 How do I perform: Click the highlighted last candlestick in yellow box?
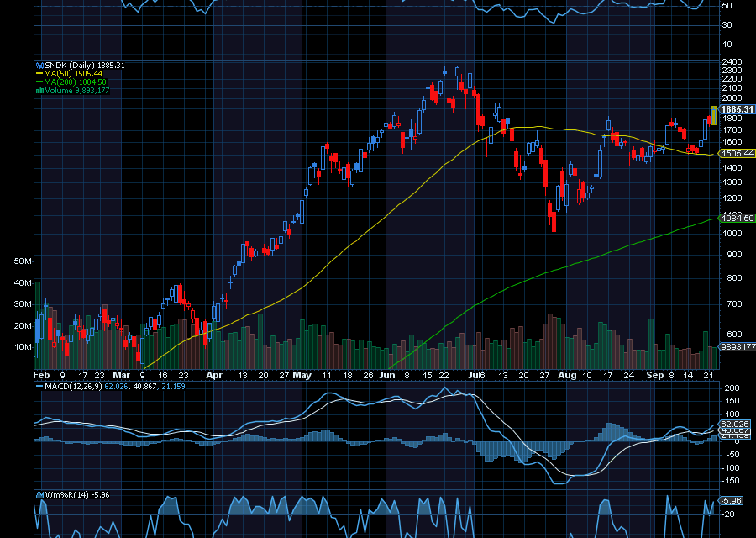coord(713,116)
